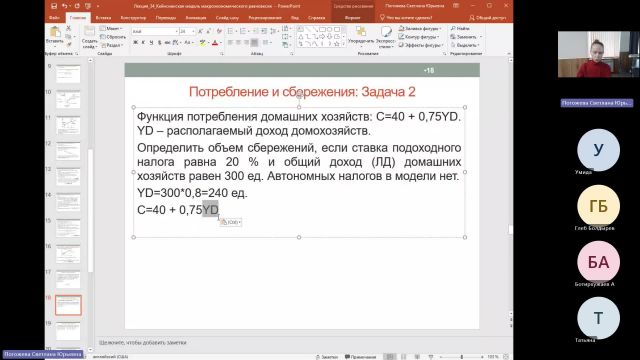Toggle underline (Ч) formatting
Screen dimensions: 640x360
click(x=151, y=42)
